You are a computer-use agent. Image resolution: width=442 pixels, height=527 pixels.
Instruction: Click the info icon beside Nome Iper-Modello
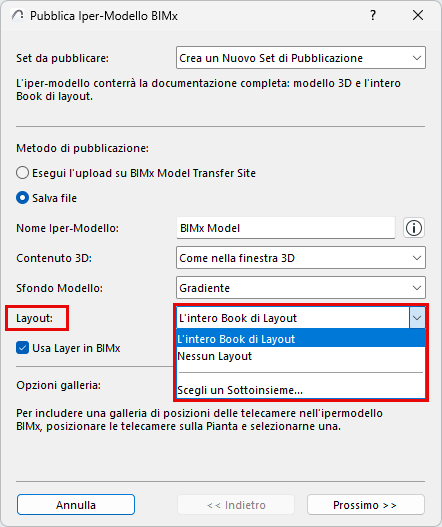[x=414, y=228]
